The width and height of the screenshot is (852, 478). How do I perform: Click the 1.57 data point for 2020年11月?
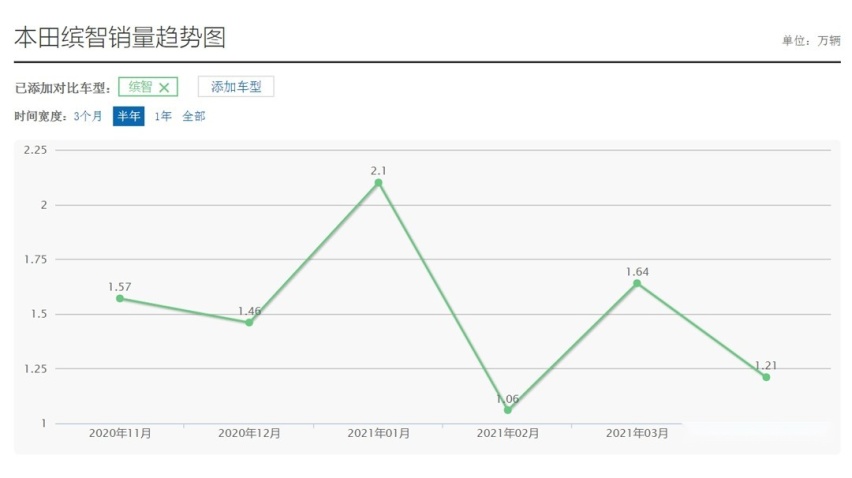tap(120, 299)
